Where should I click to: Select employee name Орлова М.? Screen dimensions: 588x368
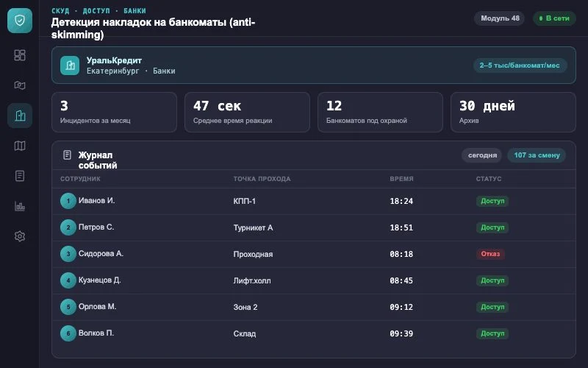click(x=97, y=306)
